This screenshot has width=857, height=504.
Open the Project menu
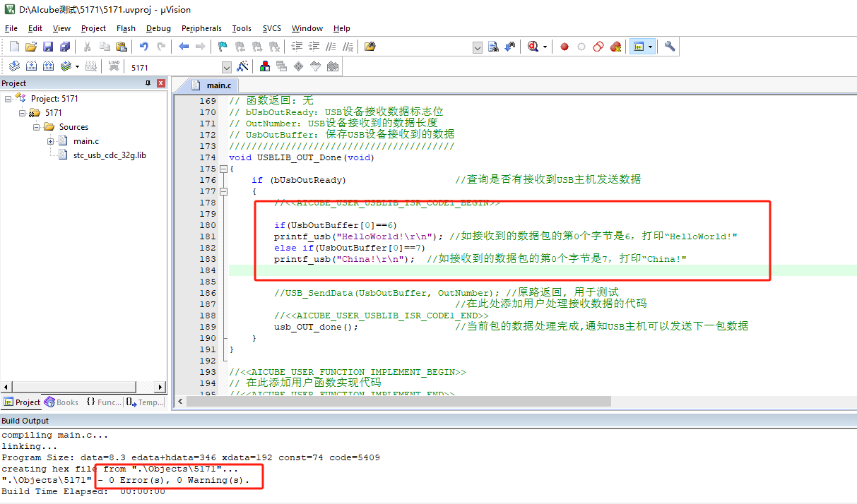tap(93, 28)
